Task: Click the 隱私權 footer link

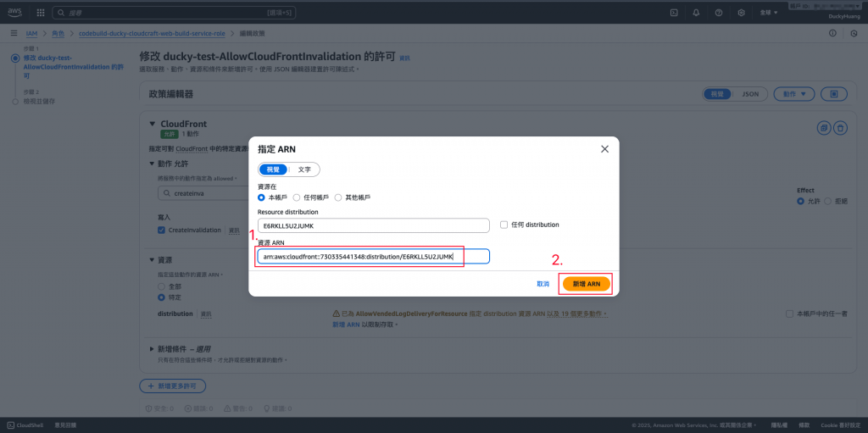Action: click(x=780, y=425)
